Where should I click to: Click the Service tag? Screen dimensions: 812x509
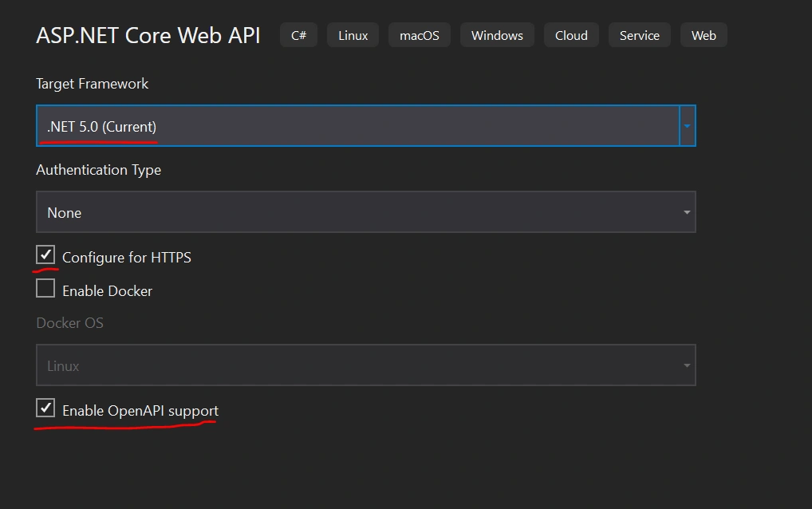pos(640,35)
